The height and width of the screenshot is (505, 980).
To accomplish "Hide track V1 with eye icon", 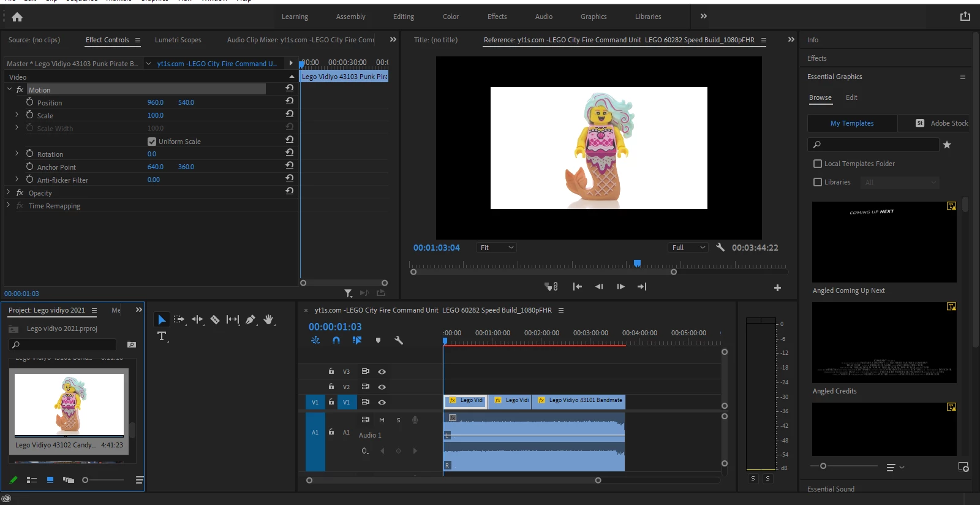I will (382, 402).
